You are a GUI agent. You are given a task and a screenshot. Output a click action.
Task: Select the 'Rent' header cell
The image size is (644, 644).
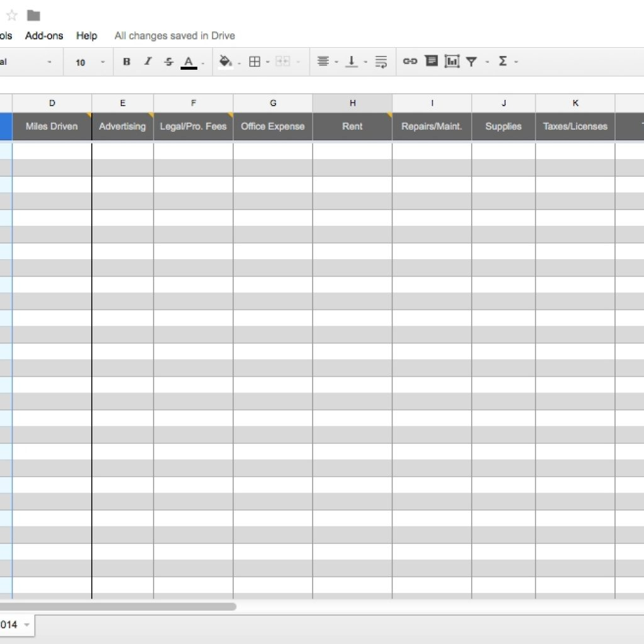pos(352,126)
